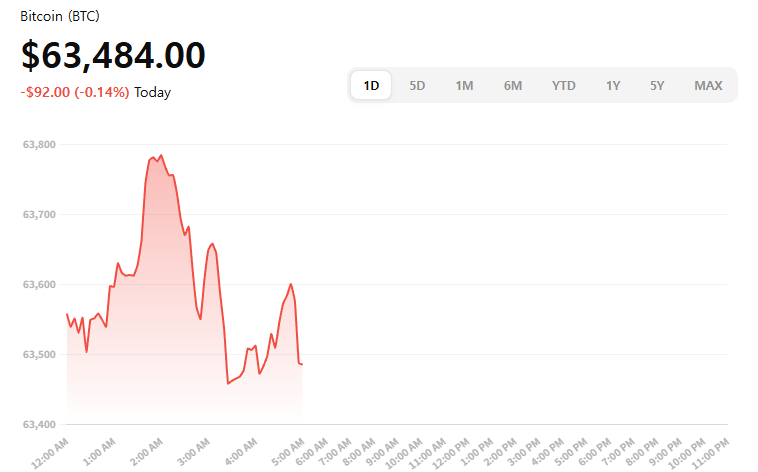Click the 12:00 AM x-axis label
The height and width of the screenshot is (472, 758).
[50, 453]
